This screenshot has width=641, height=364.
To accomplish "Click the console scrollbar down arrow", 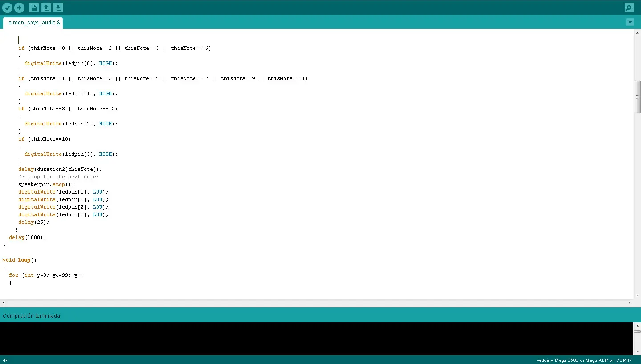I will (x=637, y=352).
